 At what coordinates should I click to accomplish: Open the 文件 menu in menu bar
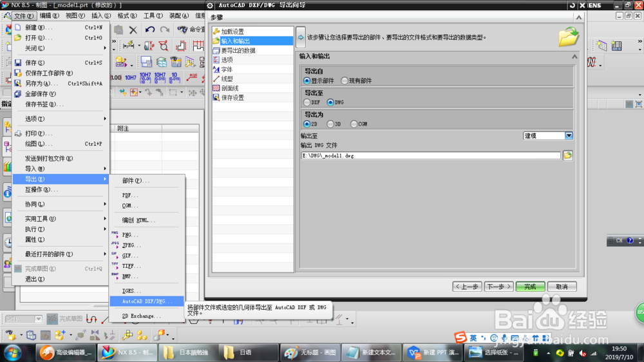pos(24,15)
